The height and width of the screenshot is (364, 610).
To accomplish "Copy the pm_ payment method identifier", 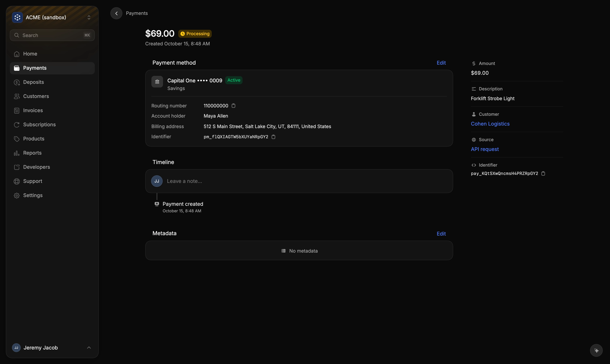I will (273, 137).
